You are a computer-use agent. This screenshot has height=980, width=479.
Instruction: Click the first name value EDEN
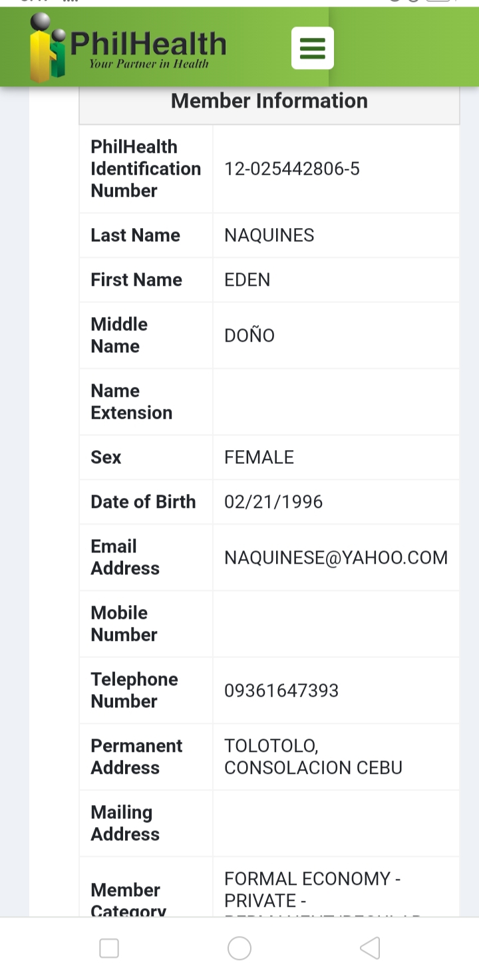coord(247,280)
